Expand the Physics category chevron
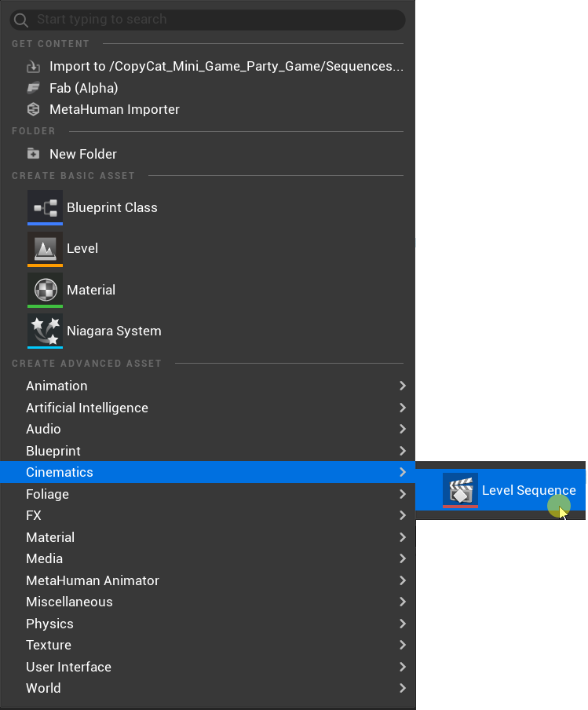Screen dimensions: 588x710 [403, 624]
